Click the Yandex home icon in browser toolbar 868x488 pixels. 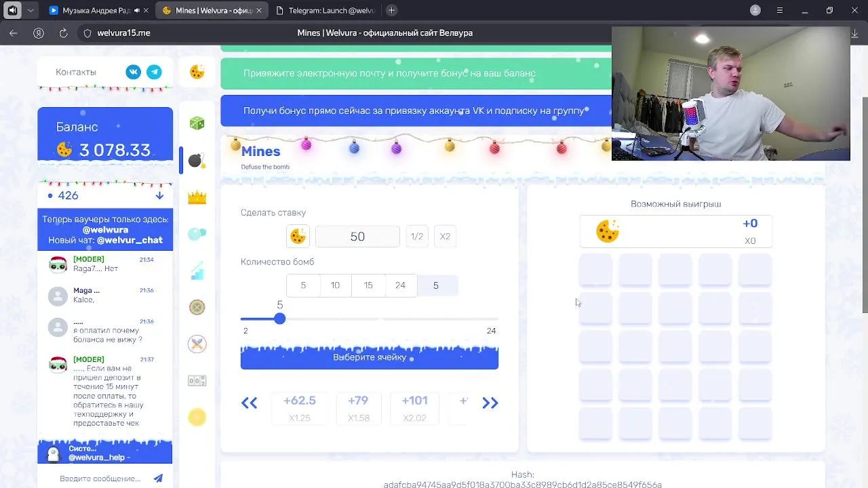(39, 33)
